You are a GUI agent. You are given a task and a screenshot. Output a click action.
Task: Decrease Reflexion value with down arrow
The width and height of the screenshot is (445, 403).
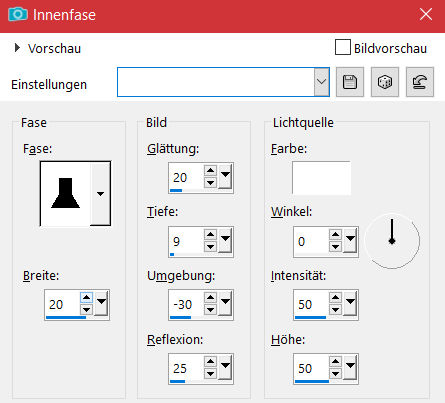(210, 374)
